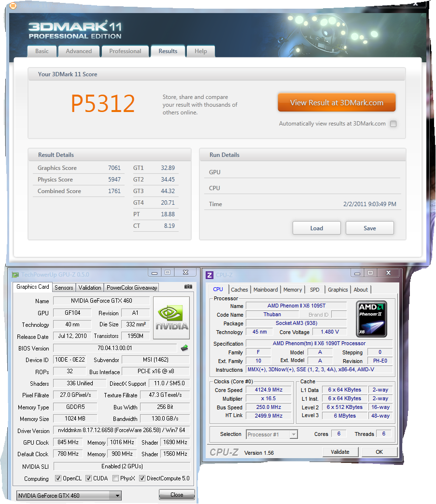Click the Driver Version field in GPU-Z
436x504 pixels.
[x=122, y=430]
